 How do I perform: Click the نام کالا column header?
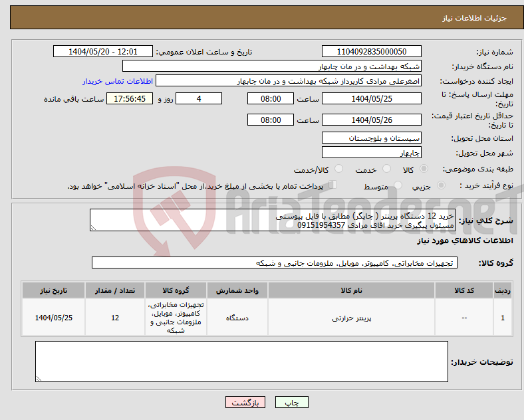[351, 290]
